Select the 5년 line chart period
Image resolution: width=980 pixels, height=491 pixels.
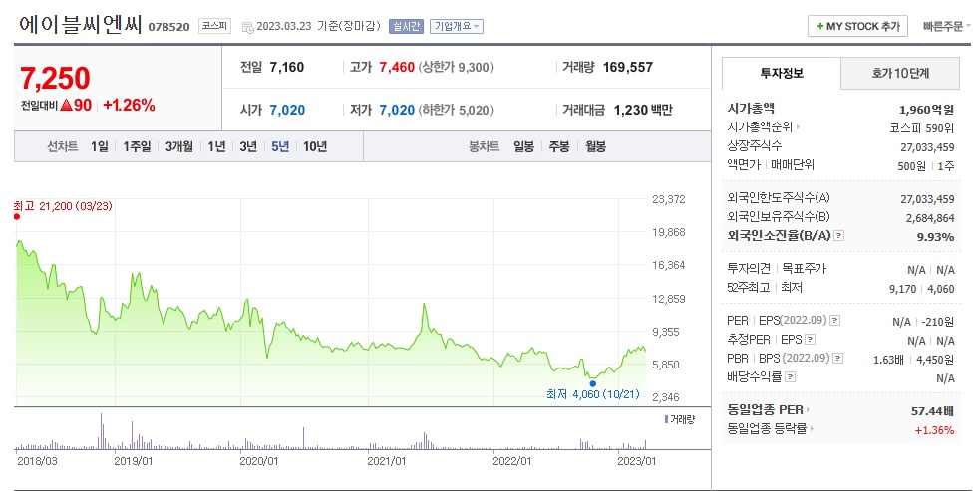(280, 146)
